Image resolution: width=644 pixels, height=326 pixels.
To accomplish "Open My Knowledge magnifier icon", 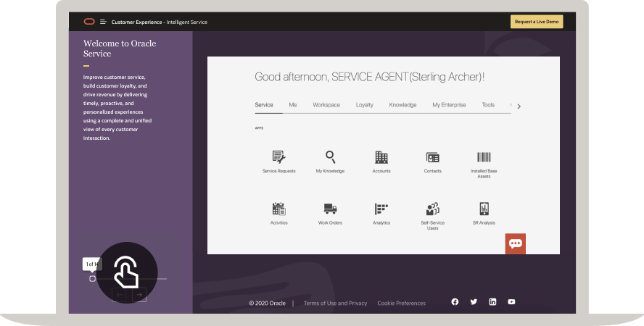I will coord(330,157).
